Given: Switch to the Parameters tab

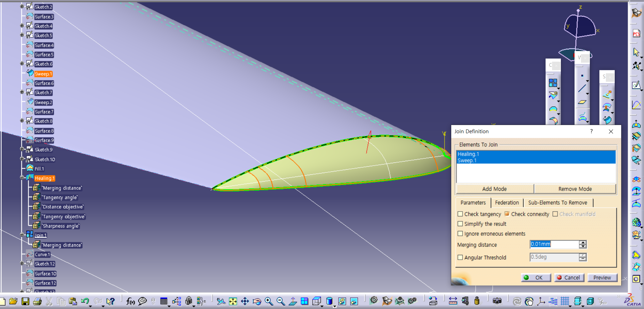Looking at the screenshot, I should point(473,203).
